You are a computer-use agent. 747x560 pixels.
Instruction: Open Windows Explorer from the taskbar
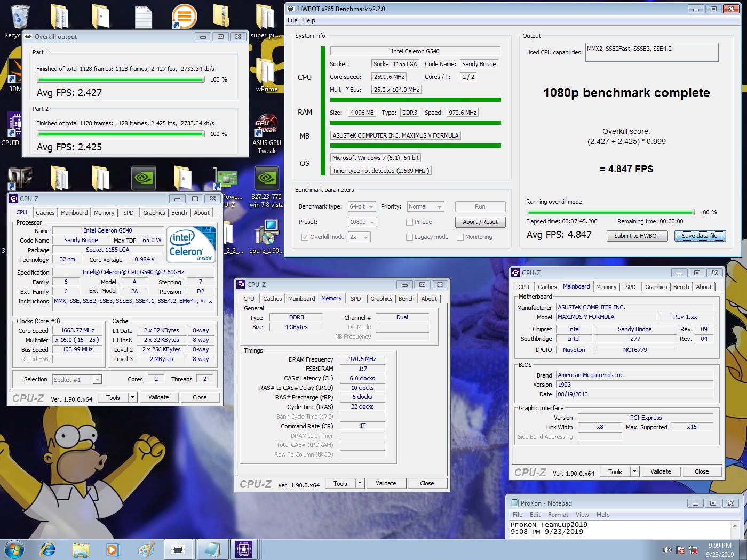(x=81, y=549)
